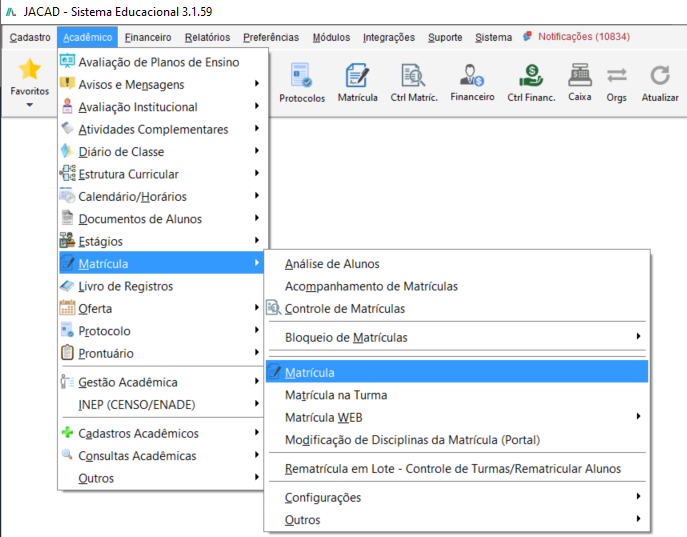The width and height of the screenshot is (687, 537).
Task: Click the Prontuário clipboard icon
Action: [67, 352]
